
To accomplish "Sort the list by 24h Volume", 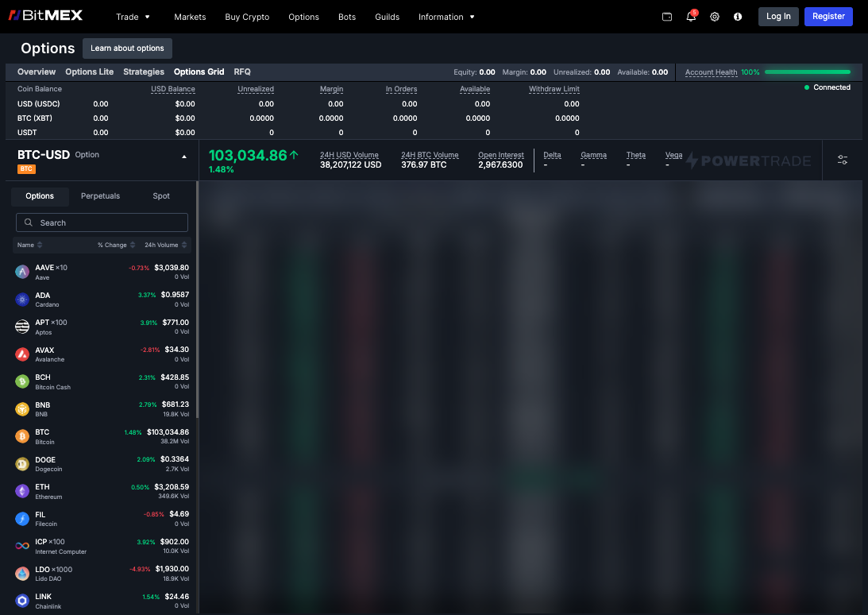I will (x=165, y=245).
